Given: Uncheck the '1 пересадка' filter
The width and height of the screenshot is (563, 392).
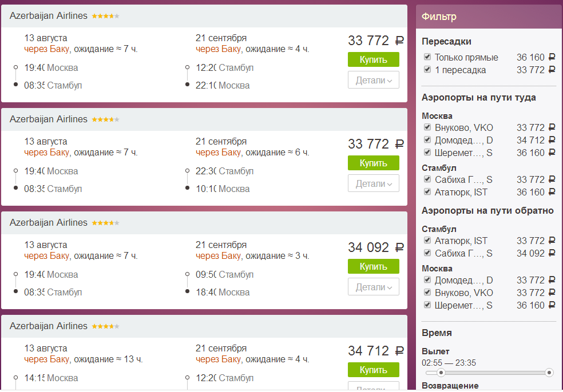Looking at the screenshot, I should (x=427, y=70).
